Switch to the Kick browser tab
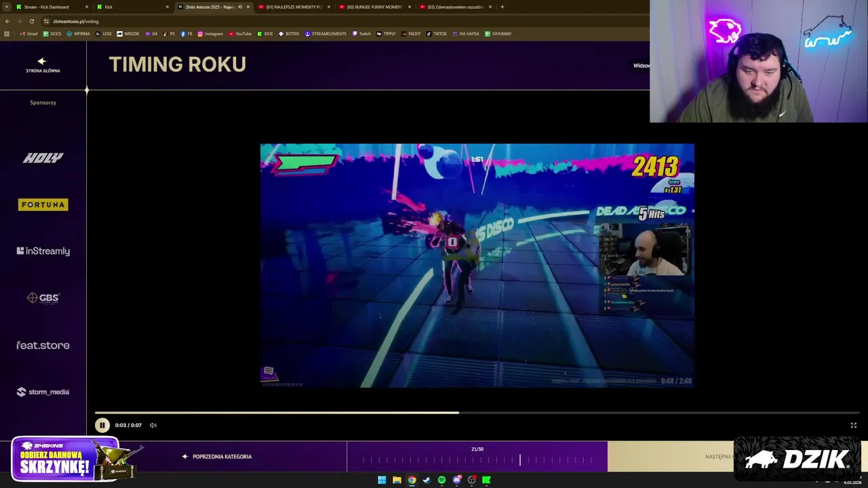Image resolution: width=868 pixels, height=488 pixels. 132,7
